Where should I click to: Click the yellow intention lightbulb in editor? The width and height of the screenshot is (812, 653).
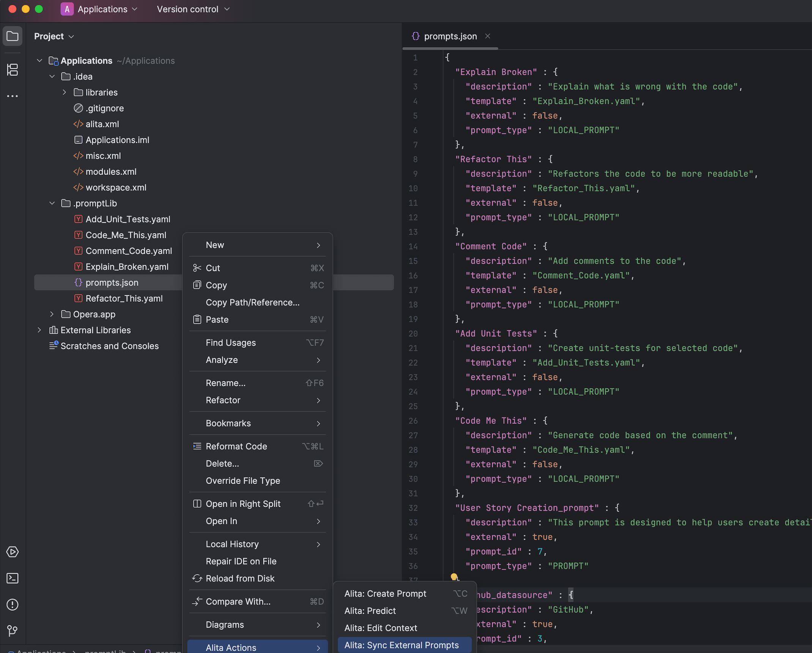click(x=454, y=577)
